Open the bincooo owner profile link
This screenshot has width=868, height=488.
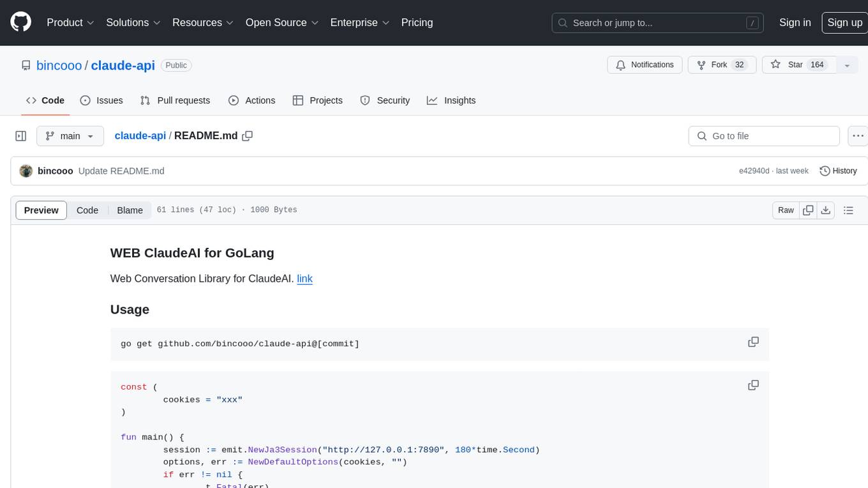(59, 65)
